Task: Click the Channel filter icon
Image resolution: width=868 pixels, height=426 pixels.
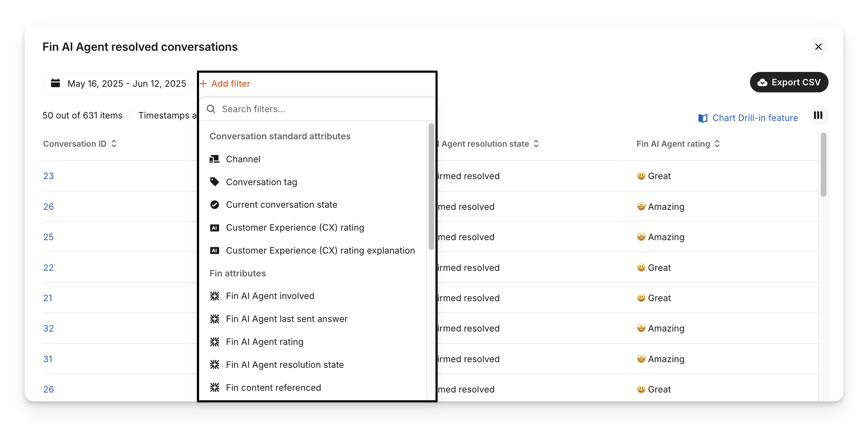Action: [x=215, y=159]
